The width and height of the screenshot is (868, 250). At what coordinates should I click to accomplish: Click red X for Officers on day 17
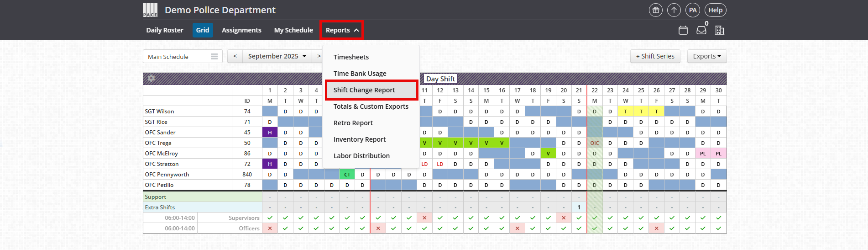click(x=517, y=228)
